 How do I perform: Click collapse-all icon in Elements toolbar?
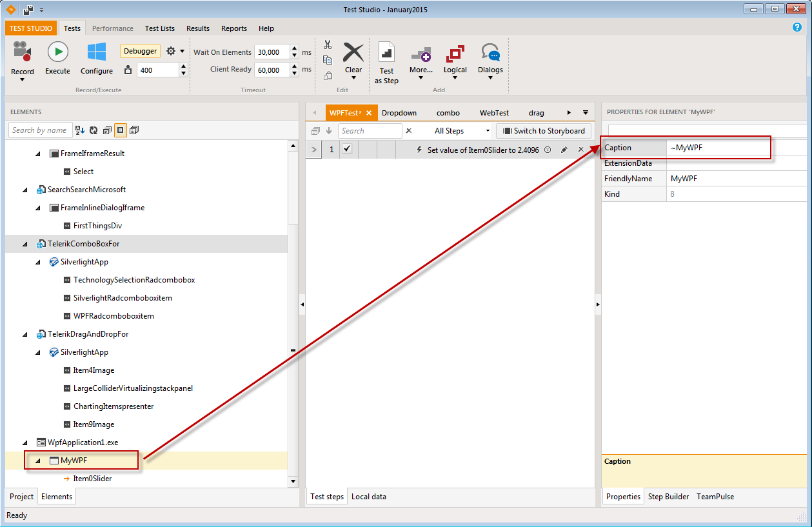pyautogui.click(x=107, y=130)
